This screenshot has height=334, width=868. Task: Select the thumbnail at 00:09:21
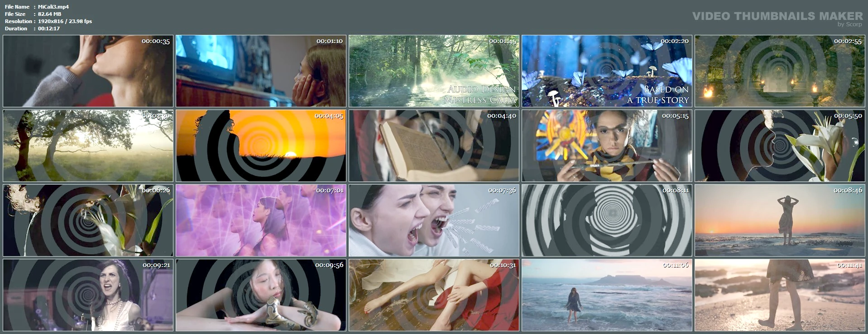pyautogui.click(x=88, y=295)
